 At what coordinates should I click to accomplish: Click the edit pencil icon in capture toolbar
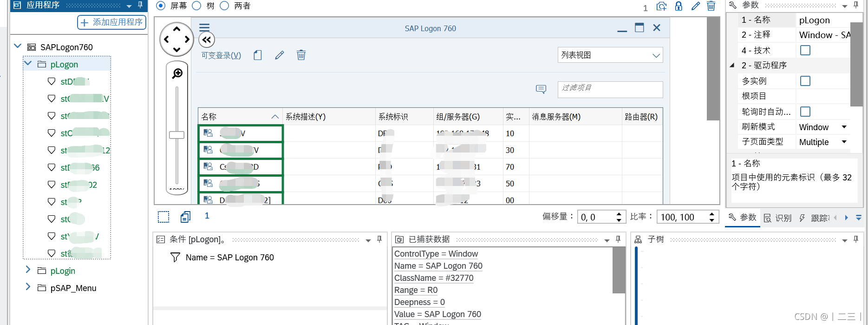coord(695,6)
